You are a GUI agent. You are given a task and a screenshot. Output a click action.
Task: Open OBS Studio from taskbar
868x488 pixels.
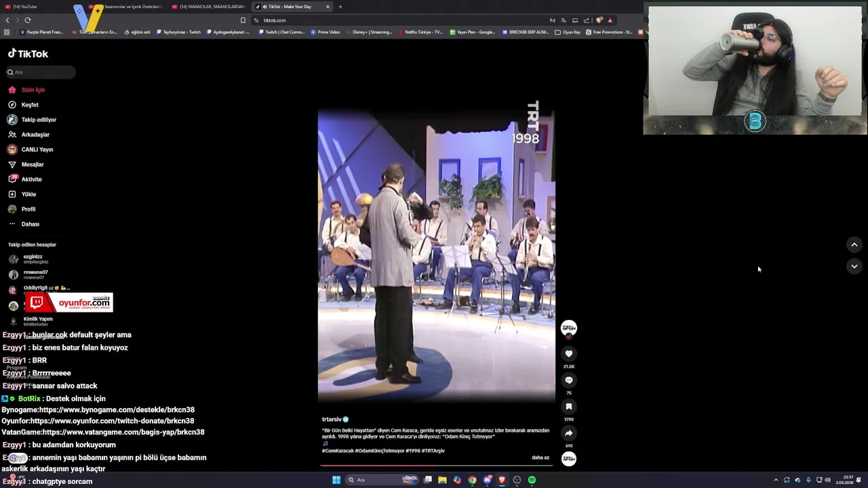[517, 480]
